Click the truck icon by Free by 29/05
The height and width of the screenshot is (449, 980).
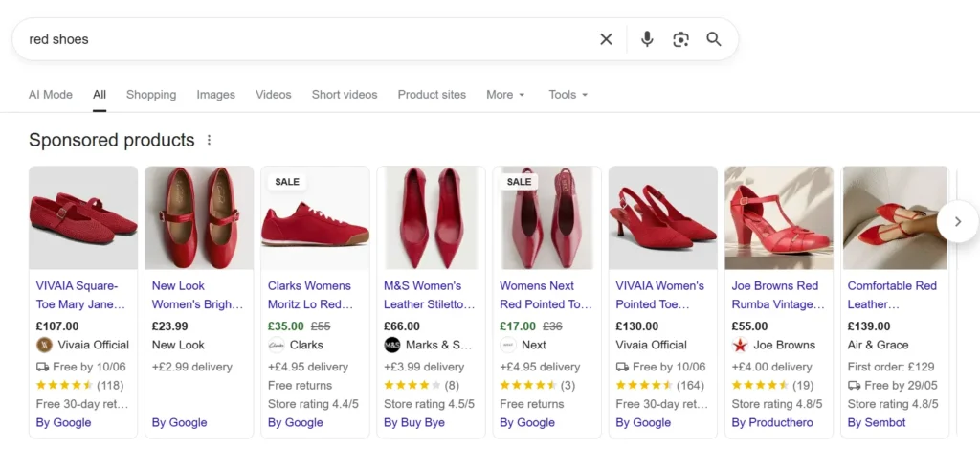855,386
